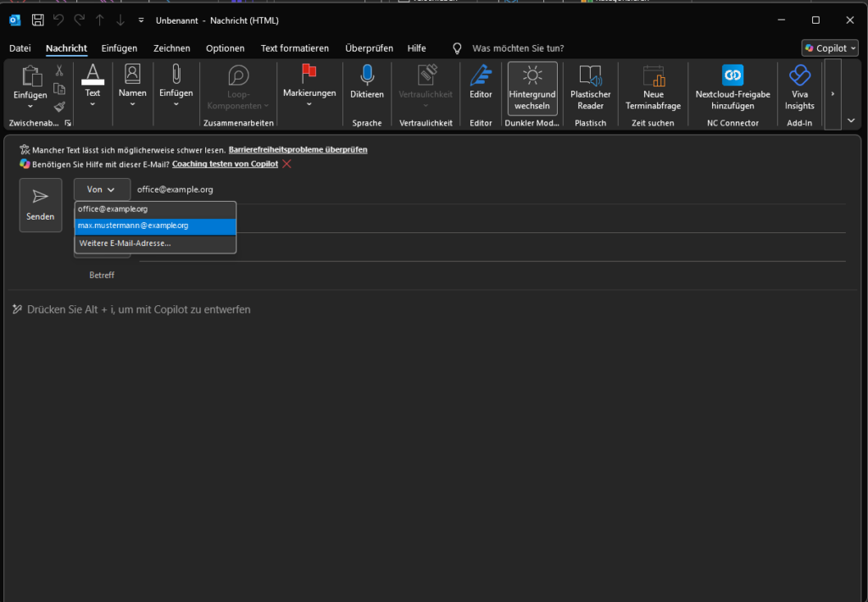Select the Format Painter brush icon

click(x=59, y=107)
